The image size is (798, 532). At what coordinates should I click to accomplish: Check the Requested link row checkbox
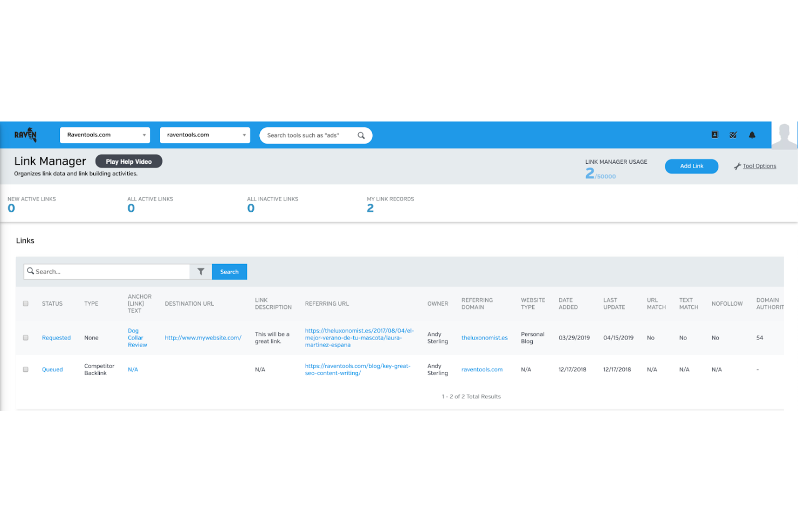point(25,337)
